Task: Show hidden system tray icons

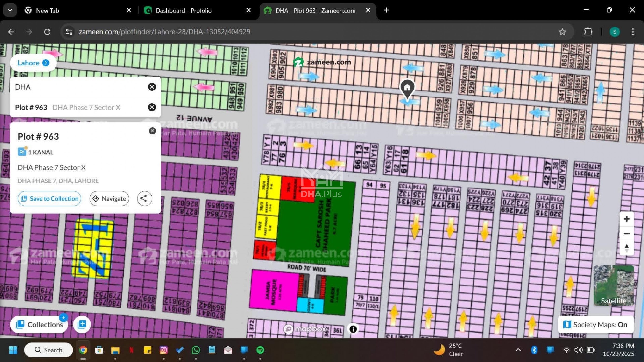Action: 518,350
